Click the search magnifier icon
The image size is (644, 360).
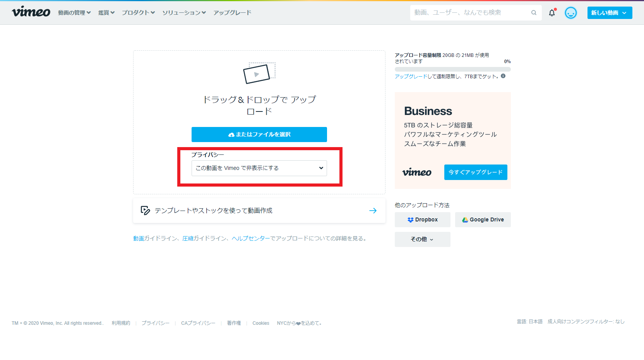pos(534,13)
